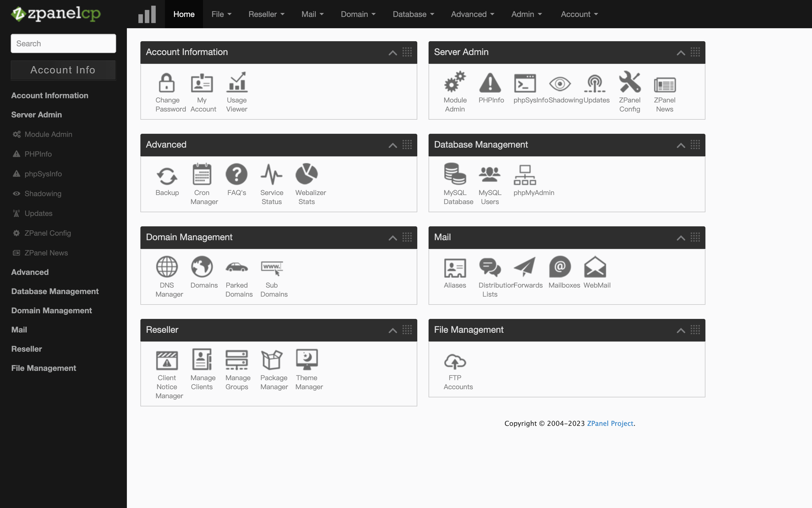The width and height of the screenshot is (812, 508).
Task: Open the Manage Groups server icon
Action: tap(237, 360)
